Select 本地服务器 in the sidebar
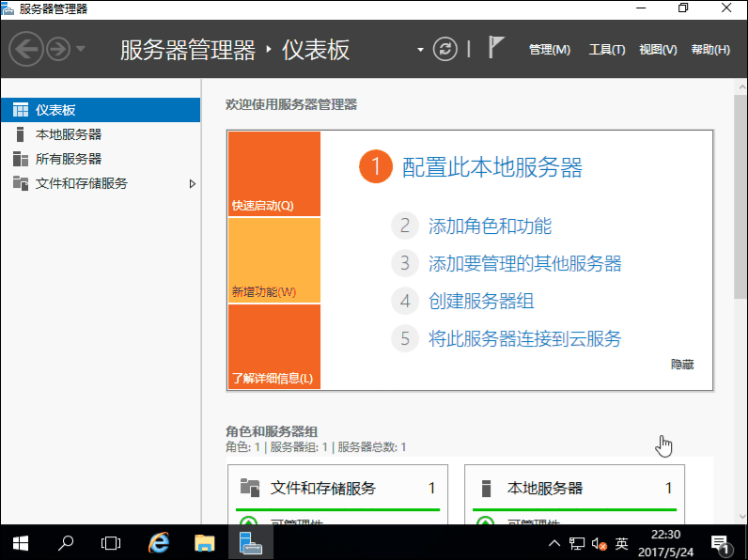The height and width of the screenshot is (560, 748). coord(101,134)
